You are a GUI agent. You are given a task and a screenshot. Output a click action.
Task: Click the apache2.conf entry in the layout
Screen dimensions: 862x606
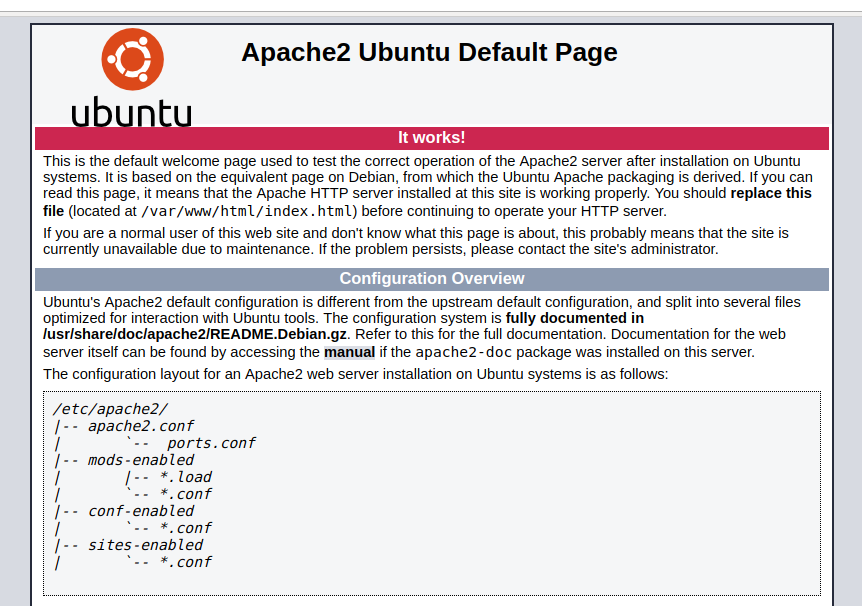pos(141,426)
